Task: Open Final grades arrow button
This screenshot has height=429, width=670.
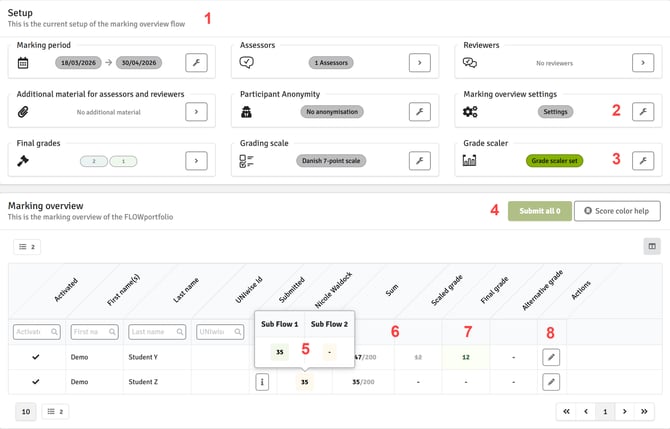Action: pos(197,161)
